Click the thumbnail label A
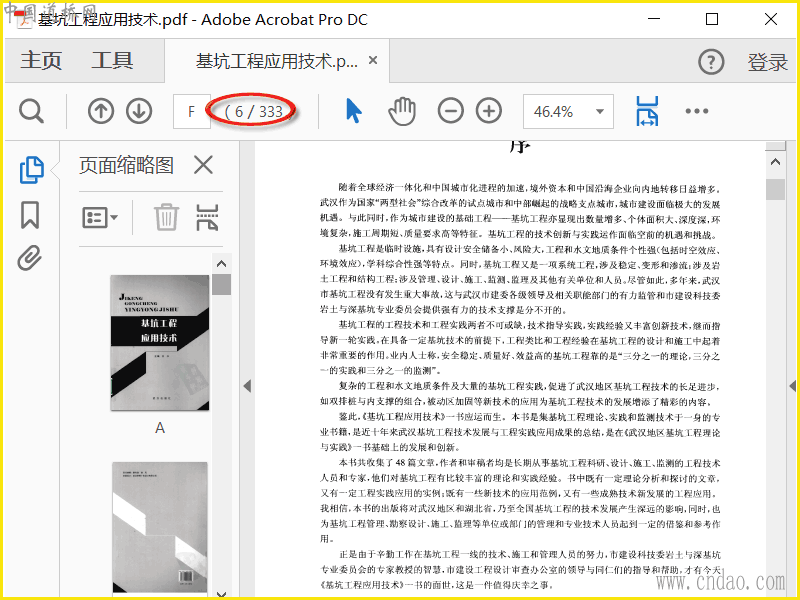 coord(160,428)
